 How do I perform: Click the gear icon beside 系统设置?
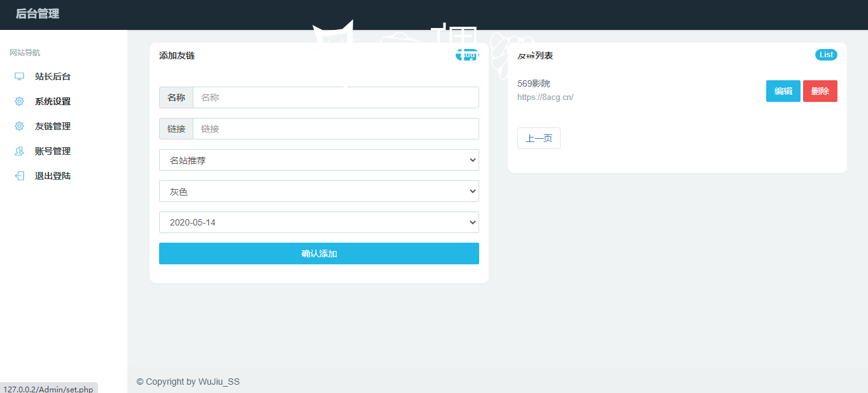tap(19, 101)
